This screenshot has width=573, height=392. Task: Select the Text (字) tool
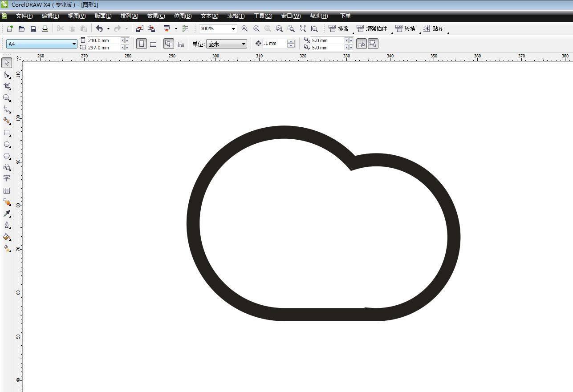click(7, 178)
